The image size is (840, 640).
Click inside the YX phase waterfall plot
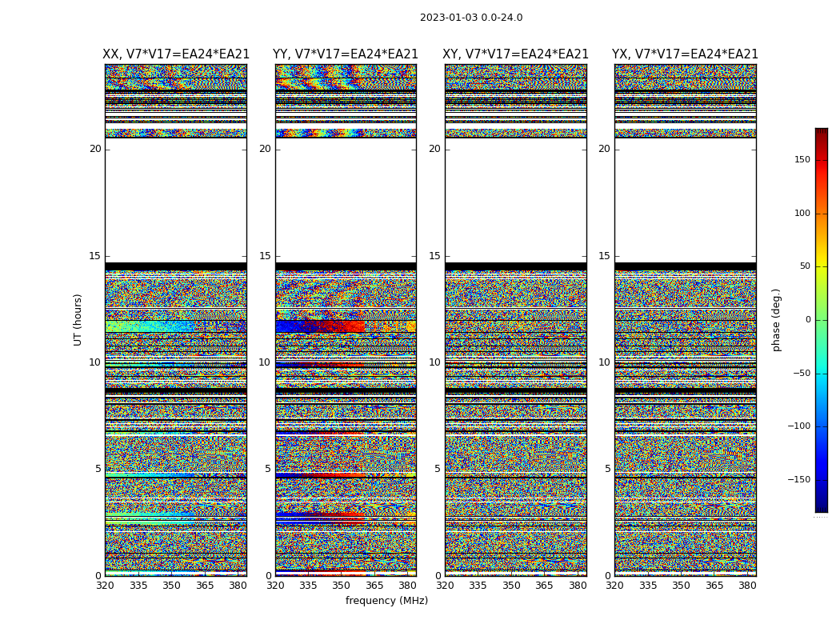pyautogui.click(x=685, y=320)
